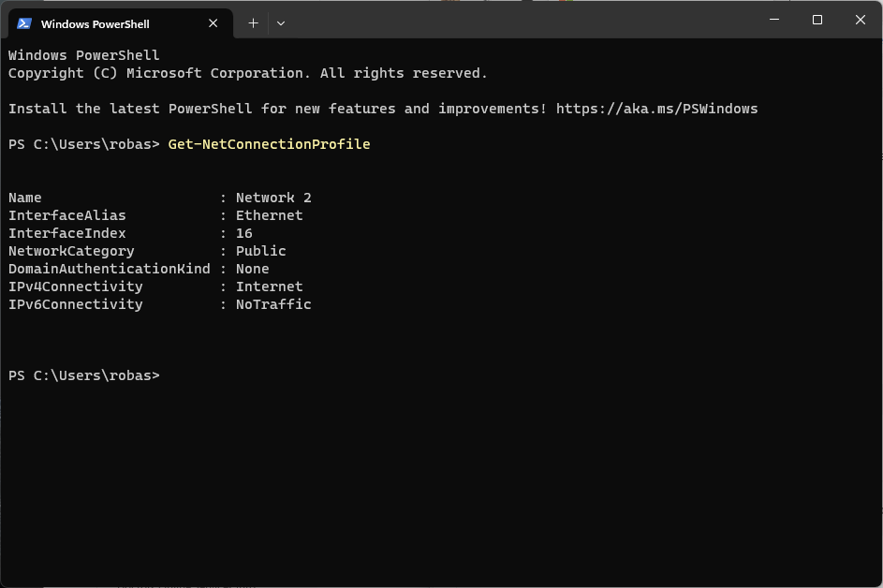The width and height of the screenshot is (883, 588).
Task: Click the 'Network 2' name value
Action: coord(273,198)
